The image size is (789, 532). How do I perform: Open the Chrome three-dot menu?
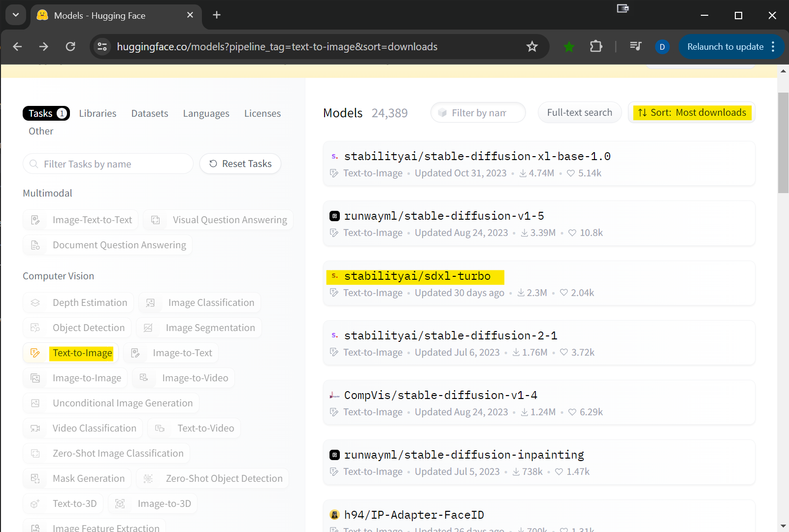[x=773, y=47]
